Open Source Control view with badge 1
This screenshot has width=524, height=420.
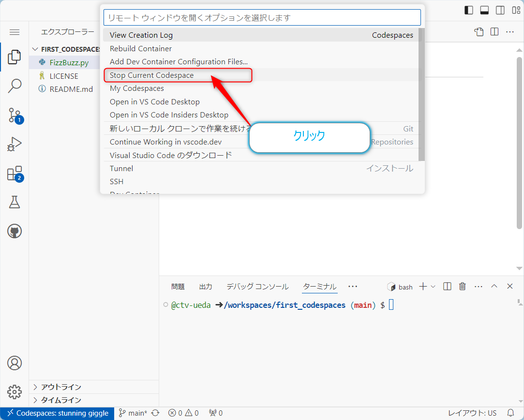[x=15, y=116]
